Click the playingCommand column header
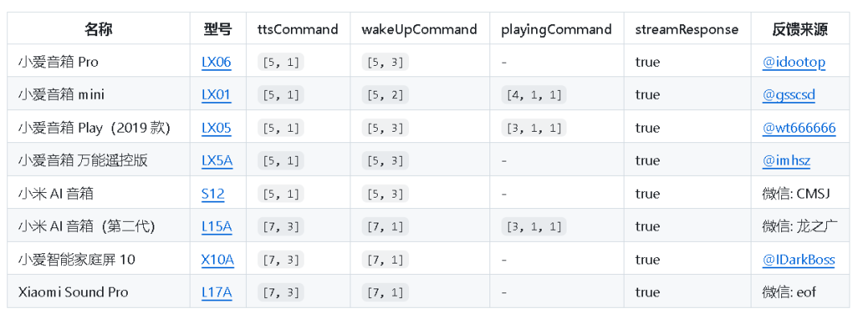 [556, 29]
